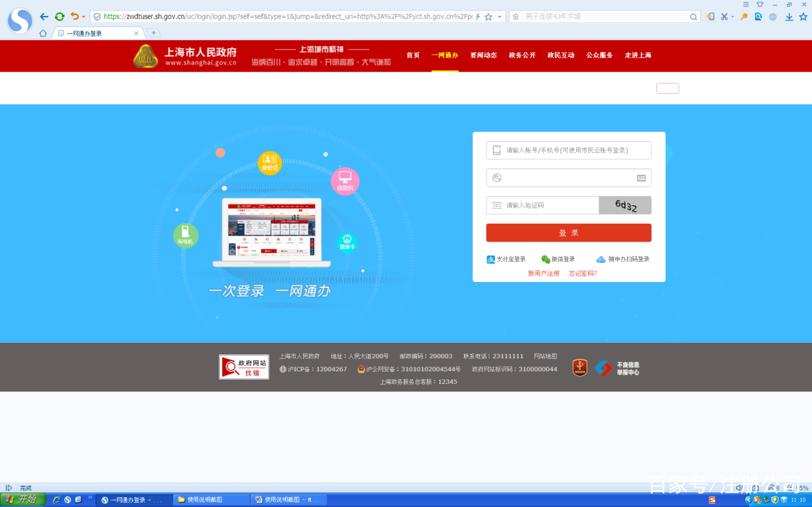Toggle the lightning speed mode in address bar
The height and width of the screenshot is (507, 812).
pyautogui.click(x=477, y=17)
